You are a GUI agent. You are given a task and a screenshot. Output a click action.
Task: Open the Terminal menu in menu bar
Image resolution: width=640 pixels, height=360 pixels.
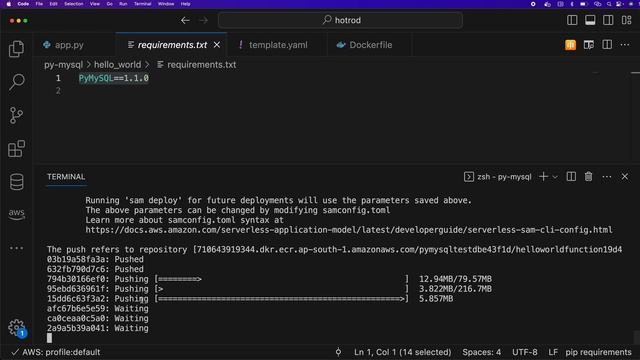coord(142,4)
